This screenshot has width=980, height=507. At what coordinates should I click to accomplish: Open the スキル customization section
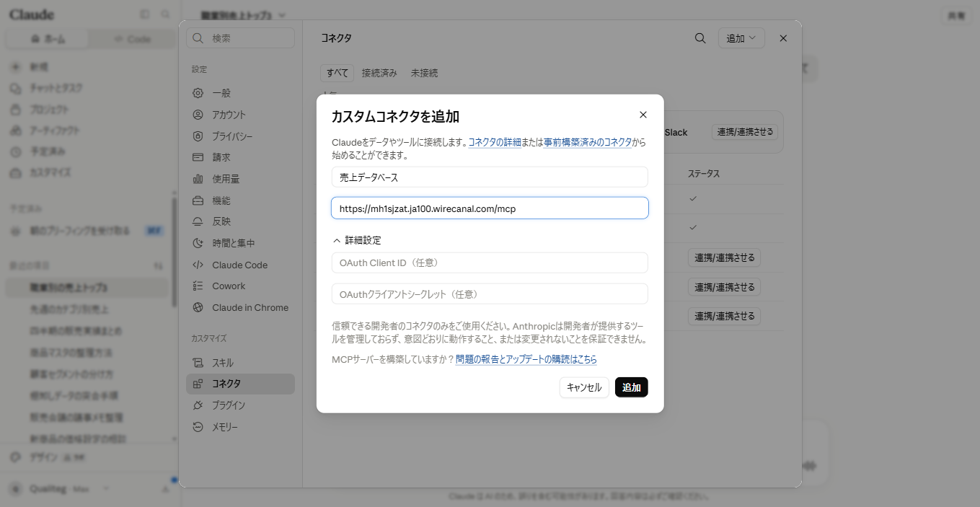(x=240, y=363)
